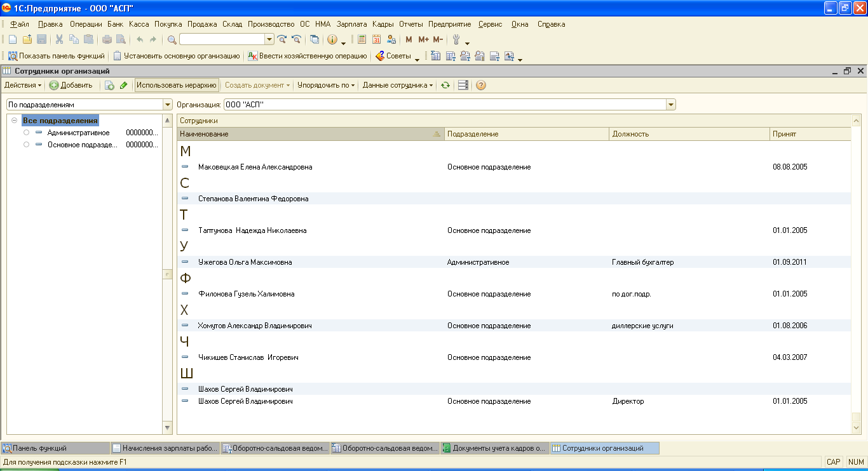The width and height of the screenshot is (868, 471).
Task: Open the Данные сотрудника dropdown
Action: 398,85
